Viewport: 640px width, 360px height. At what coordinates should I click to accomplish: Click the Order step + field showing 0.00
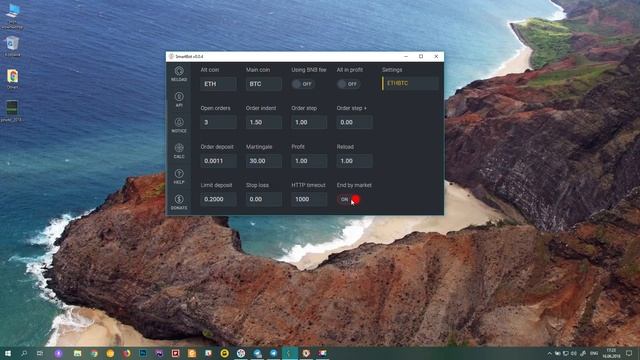point(354,122)
